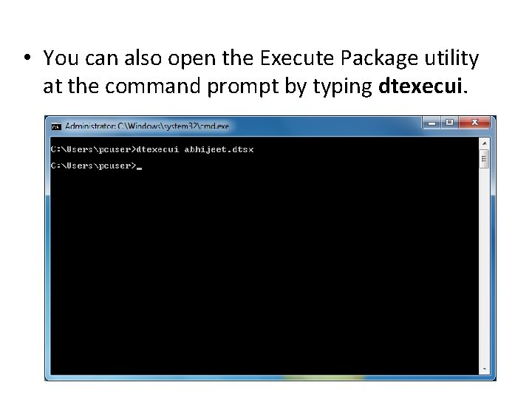Click the bullet point marker on slide

[27, 57]
